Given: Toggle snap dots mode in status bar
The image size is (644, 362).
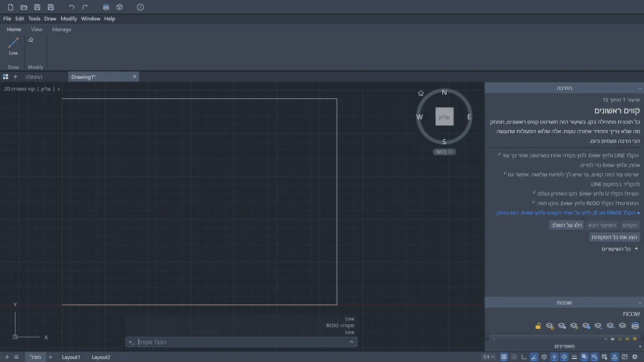Looking at the screenshot, I should (515, 357).
